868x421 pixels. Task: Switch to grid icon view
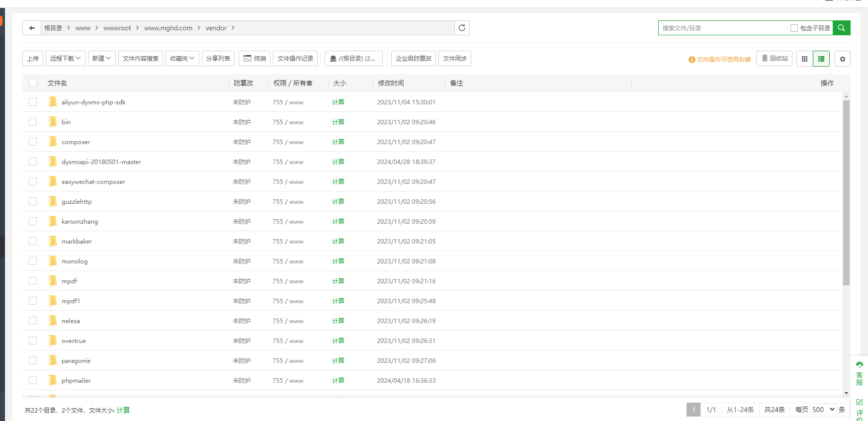tap(804, 59)
